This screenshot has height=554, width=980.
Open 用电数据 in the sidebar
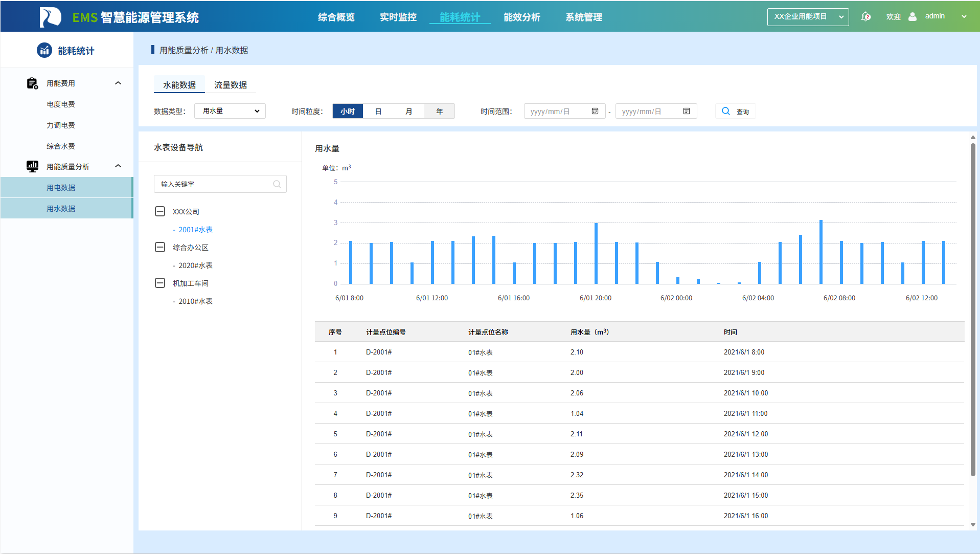tap(66, 188)
